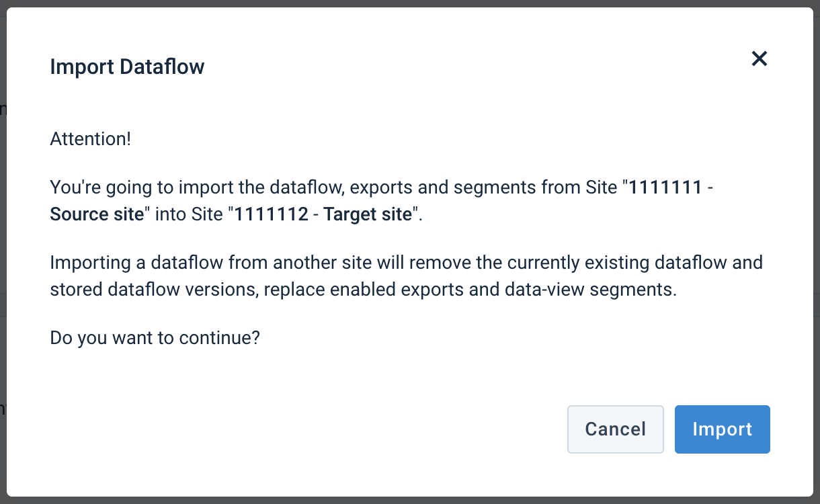Screen dimensions: 820x504
Task: Click the dimmed overlay right of the dialog
Action: point(816,269)
